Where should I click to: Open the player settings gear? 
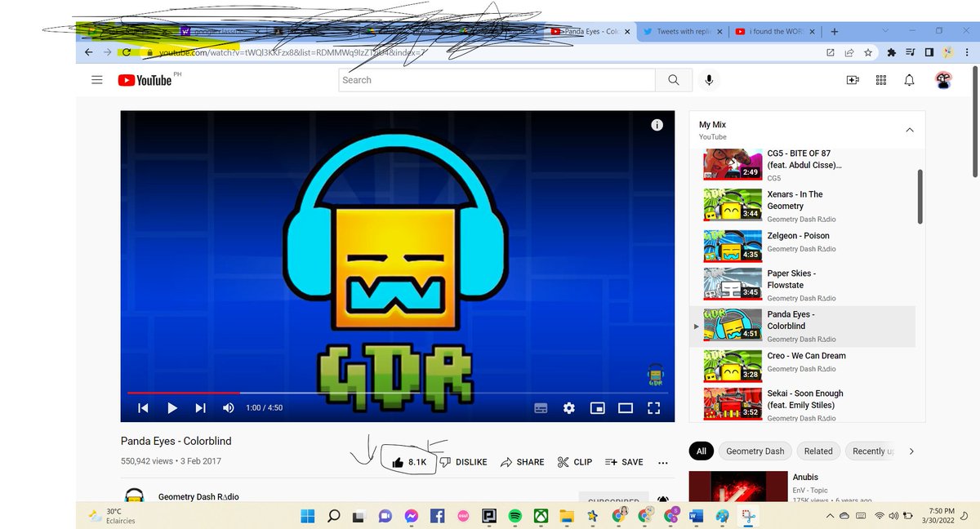point(569,407)
